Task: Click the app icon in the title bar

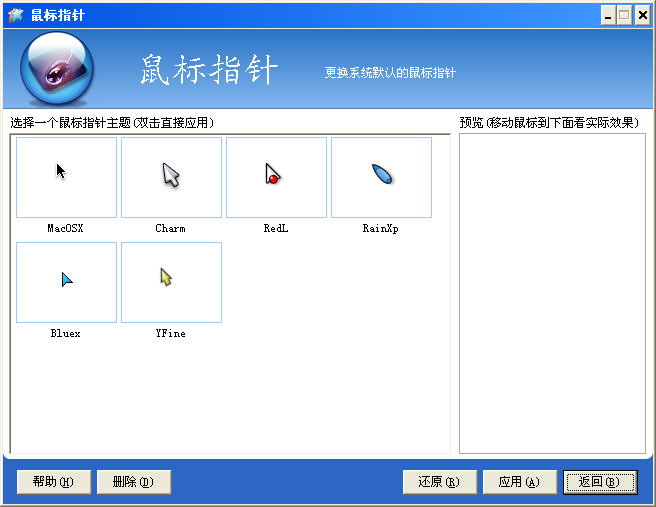Action: [15, 15]
